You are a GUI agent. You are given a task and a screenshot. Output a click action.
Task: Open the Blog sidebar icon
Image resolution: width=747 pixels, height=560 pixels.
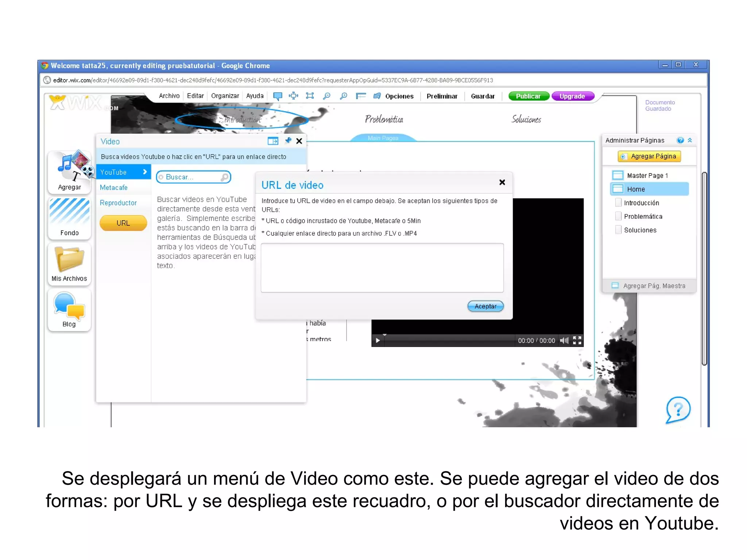click(69, 310)
